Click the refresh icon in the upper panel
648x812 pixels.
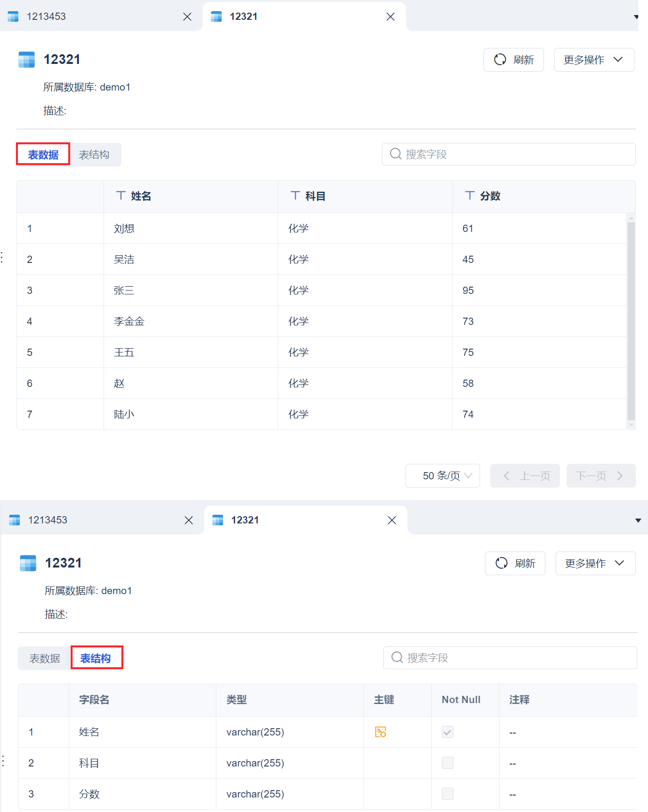pos(500,60)
